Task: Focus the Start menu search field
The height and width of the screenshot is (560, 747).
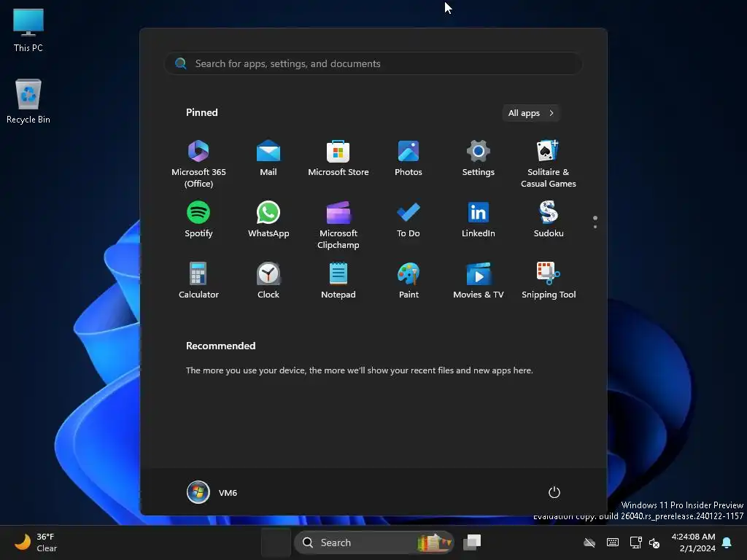Action: [x=373, y=63]
